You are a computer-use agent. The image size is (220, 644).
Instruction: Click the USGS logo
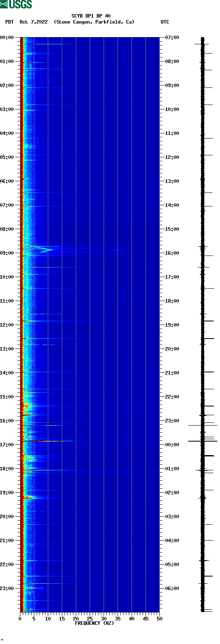pyautogui.click(x=16, y=4)
